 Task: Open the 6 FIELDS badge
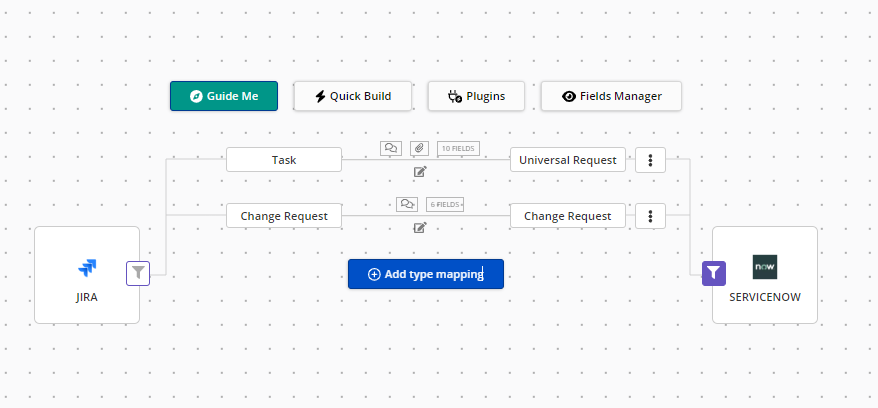tap(445, 204)
